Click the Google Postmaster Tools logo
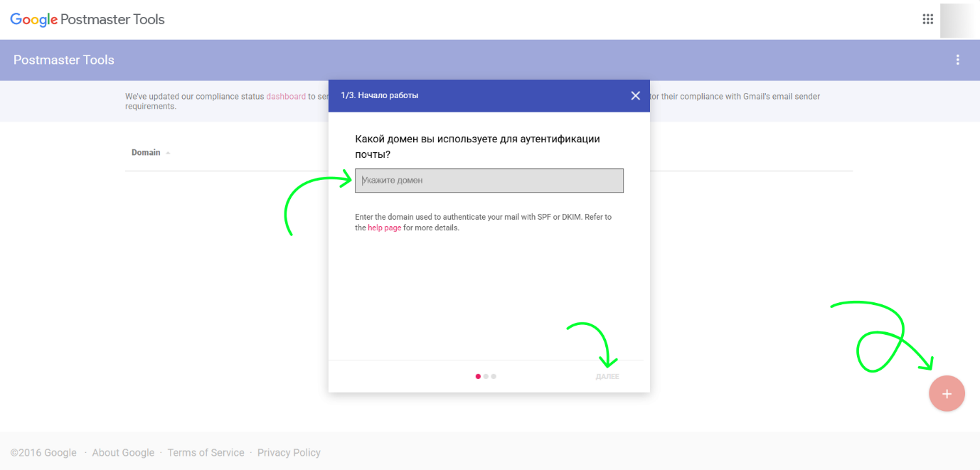Screen dimensions: 980x470 [x=87, y=20]
